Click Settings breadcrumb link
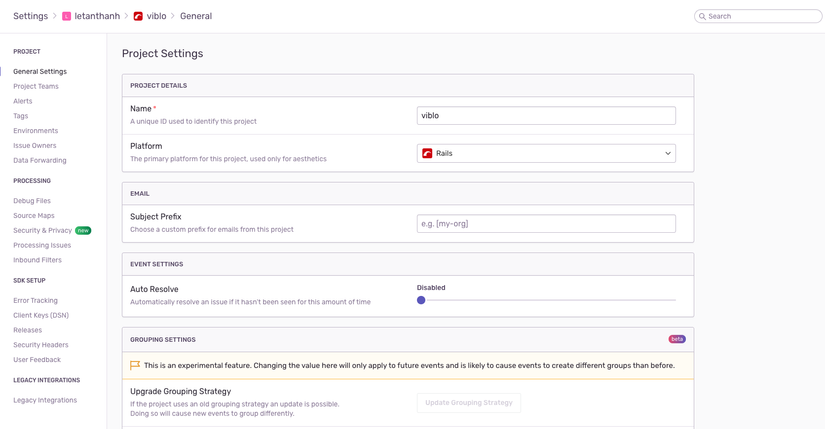The image size is (825, 429). (x=30, y=16)
